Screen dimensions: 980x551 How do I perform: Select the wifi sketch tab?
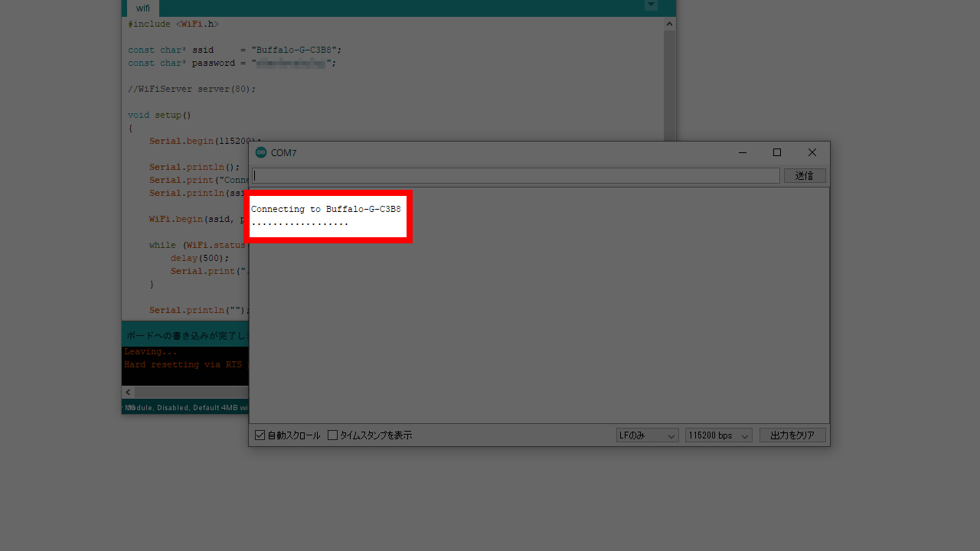pos(143,8)
